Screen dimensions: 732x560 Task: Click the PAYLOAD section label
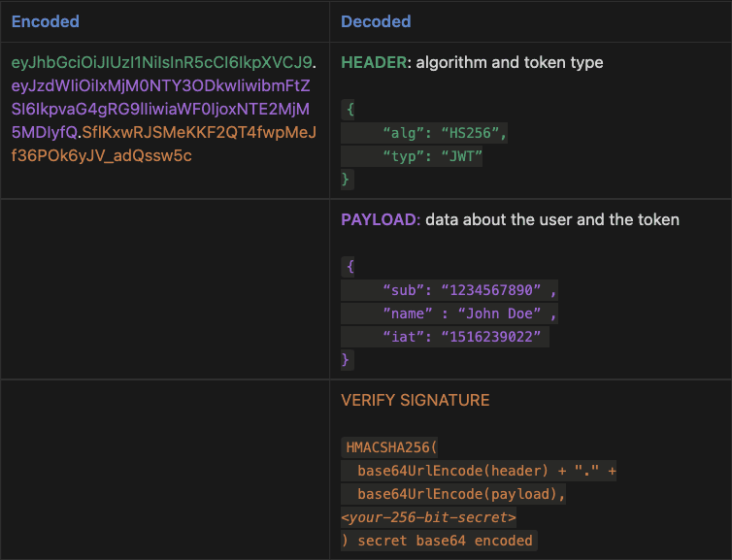380,219
